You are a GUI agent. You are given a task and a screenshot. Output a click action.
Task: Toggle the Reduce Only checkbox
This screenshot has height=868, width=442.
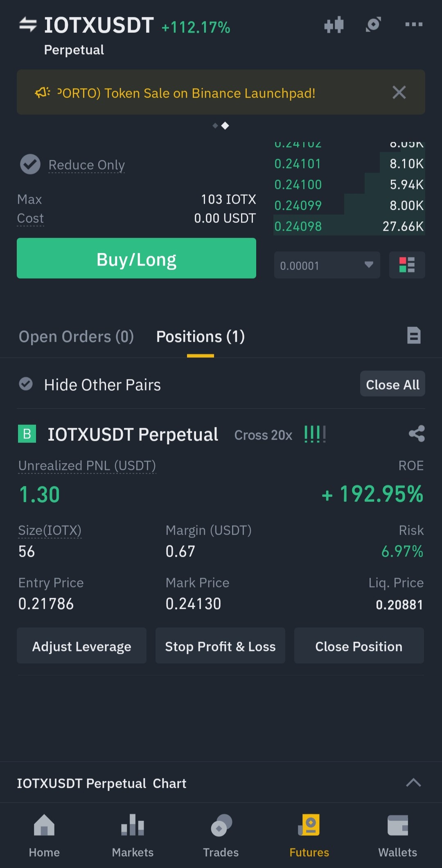pos(30,164)
